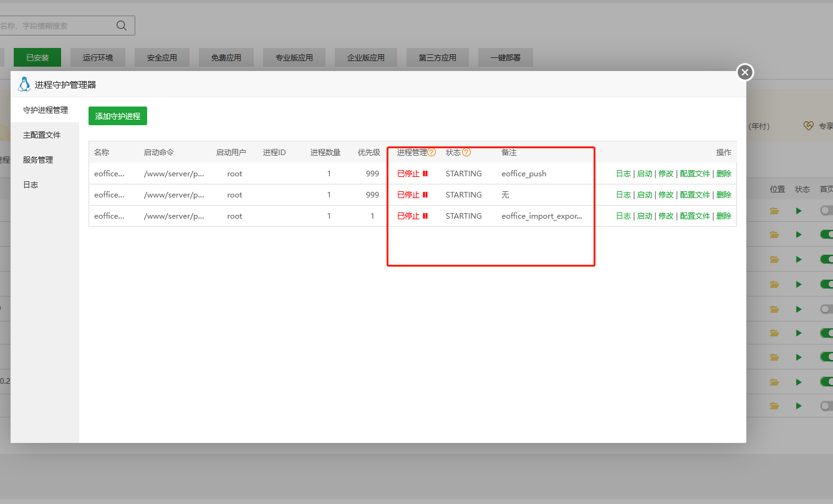Click 删除 link for eoffice_push row
The height and width of the screenshot is (504, 833).
click(724, 174)
